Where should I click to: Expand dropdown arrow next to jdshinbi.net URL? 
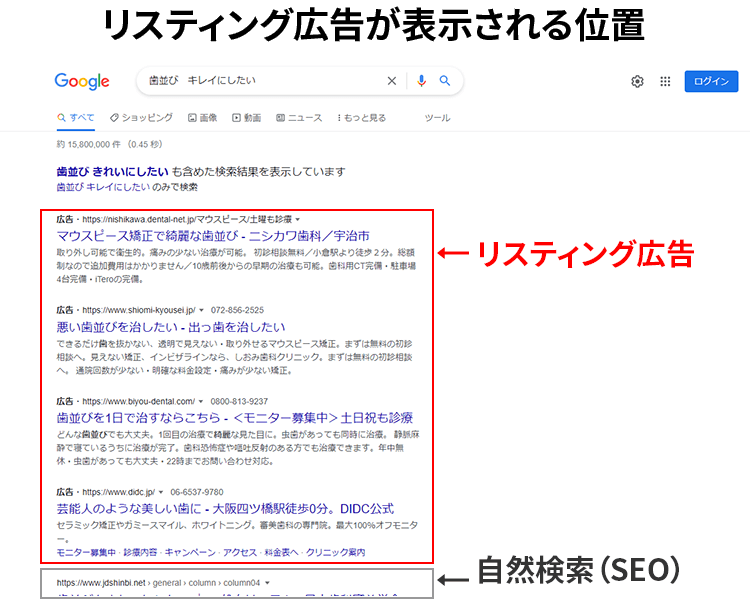point(267,583)
